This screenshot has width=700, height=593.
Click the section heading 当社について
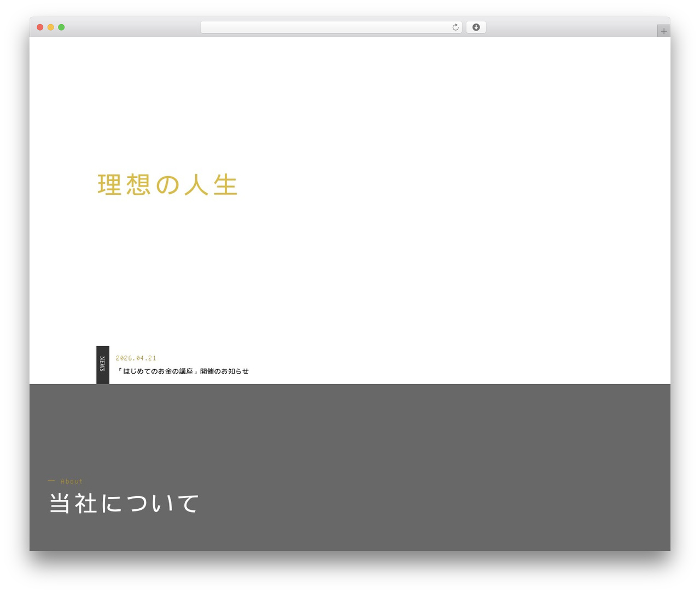pos(124,503)
